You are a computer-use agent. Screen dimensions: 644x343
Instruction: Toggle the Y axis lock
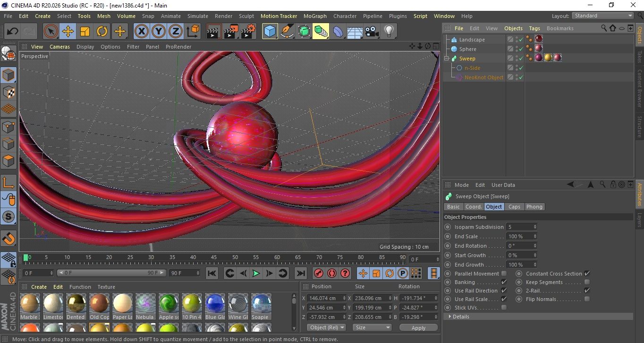pos(158,32)
